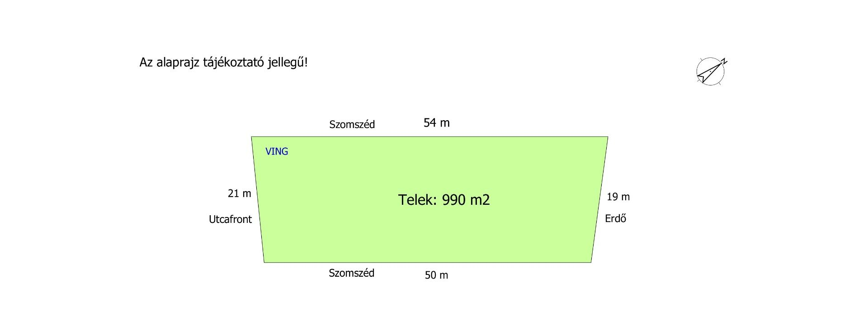868x335 pixels.
Task: Click the "Telek: 990 m2" area label
Action: pyautogui.click(x=443, y=199)
